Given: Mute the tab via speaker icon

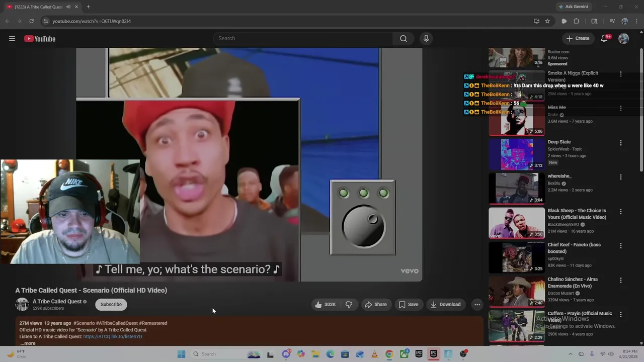Looking at the screenshot, I should coord(68,7).
